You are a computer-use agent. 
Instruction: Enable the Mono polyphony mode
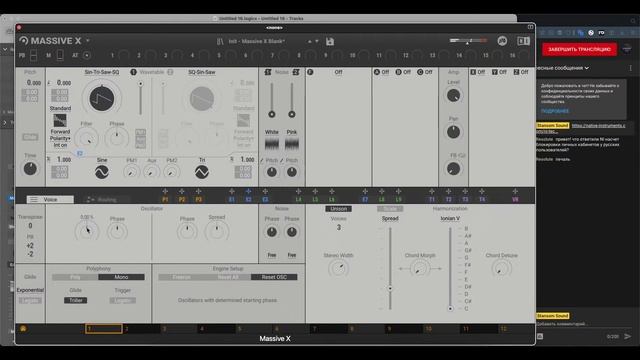point(121,277)
